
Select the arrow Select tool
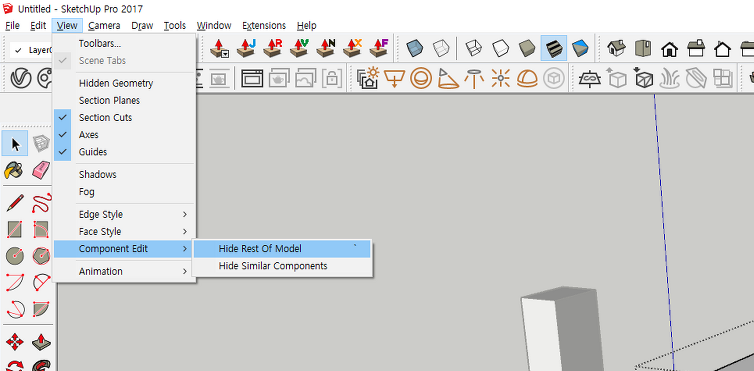(15, 143)
